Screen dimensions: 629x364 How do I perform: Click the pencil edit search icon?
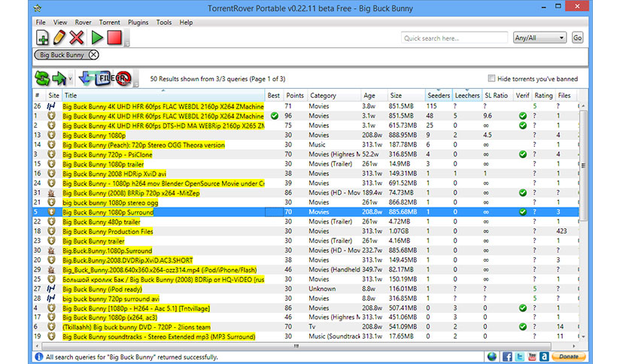pos(59,38)
